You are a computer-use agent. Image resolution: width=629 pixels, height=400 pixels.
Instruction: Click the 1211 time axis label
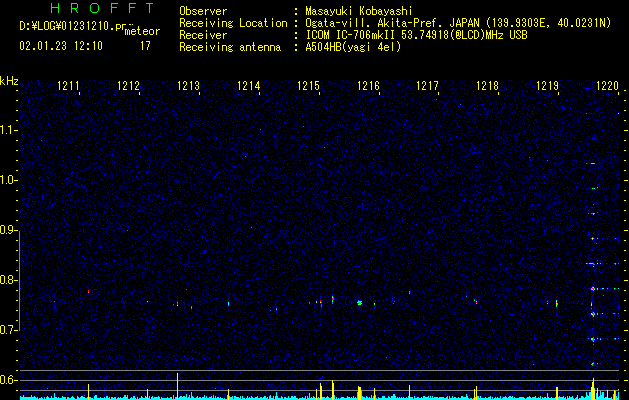(68, 86)
